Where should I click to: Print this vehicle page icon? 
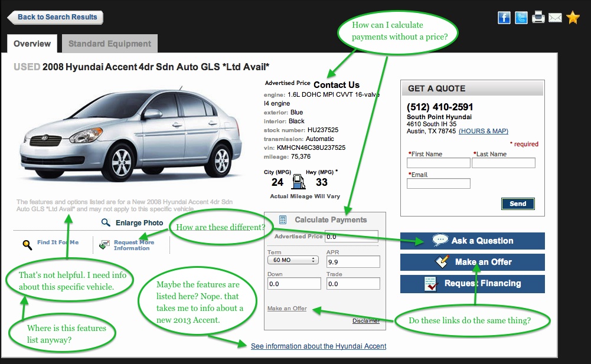point(538,17)
